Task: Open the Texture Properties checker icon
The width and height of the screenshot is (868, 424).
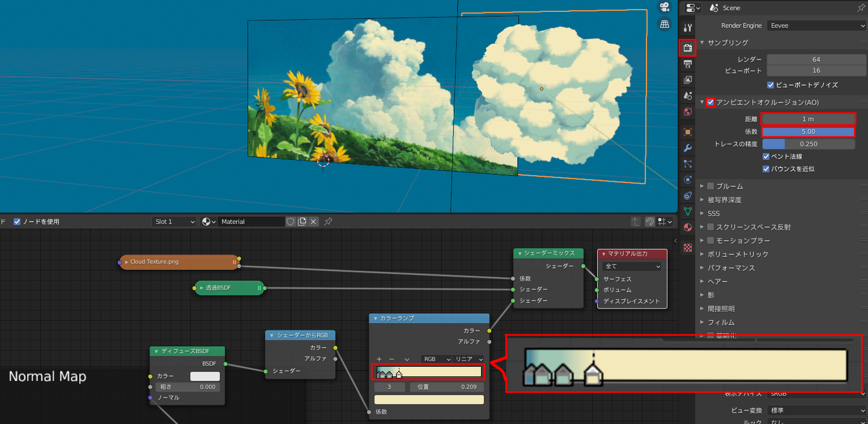Action: (687, 248)
